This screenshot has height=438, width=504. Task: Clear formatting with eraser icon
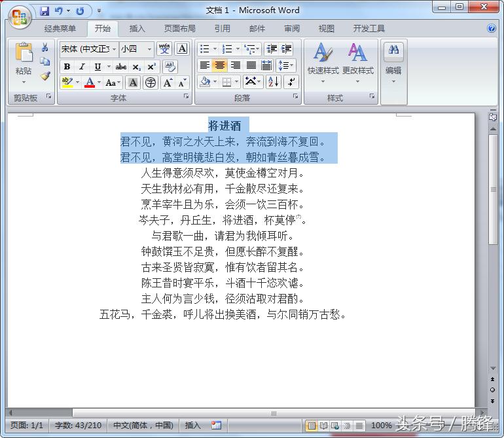[x=170, y=67]
